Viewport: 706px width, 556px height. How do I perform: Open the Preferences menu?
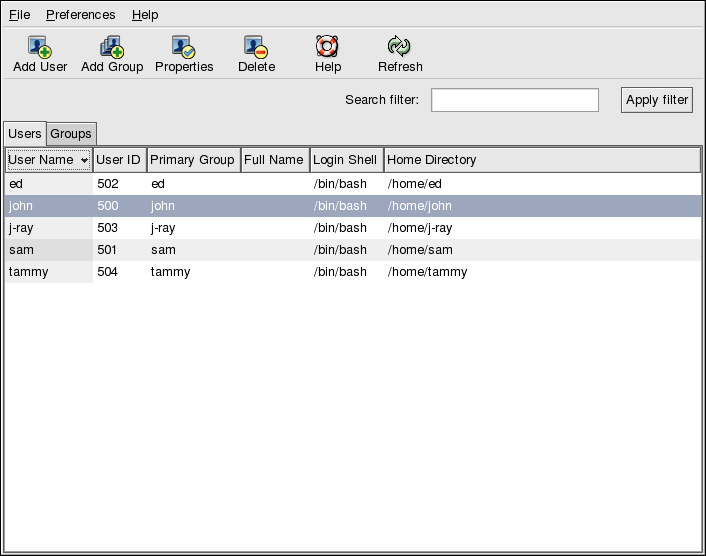(80, 15)
